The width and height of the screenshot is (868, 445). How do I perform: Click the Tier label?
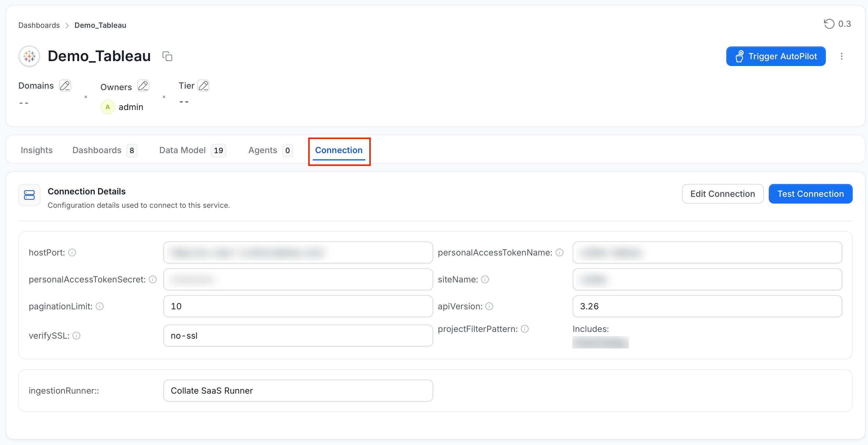[186, 86]
